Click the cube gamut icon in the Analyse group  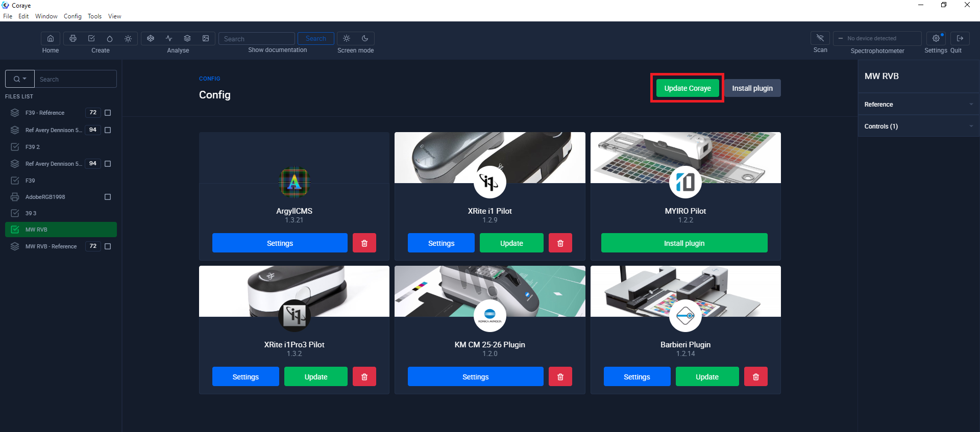(151, 39)
